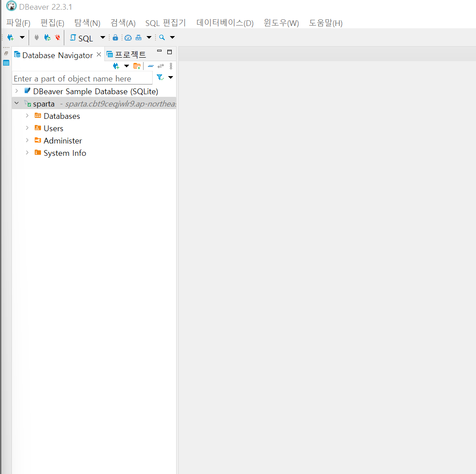476x474 pixels.
Task: Click the main toolbar New Connection plug icon
Action: click(x=11, y=37)
